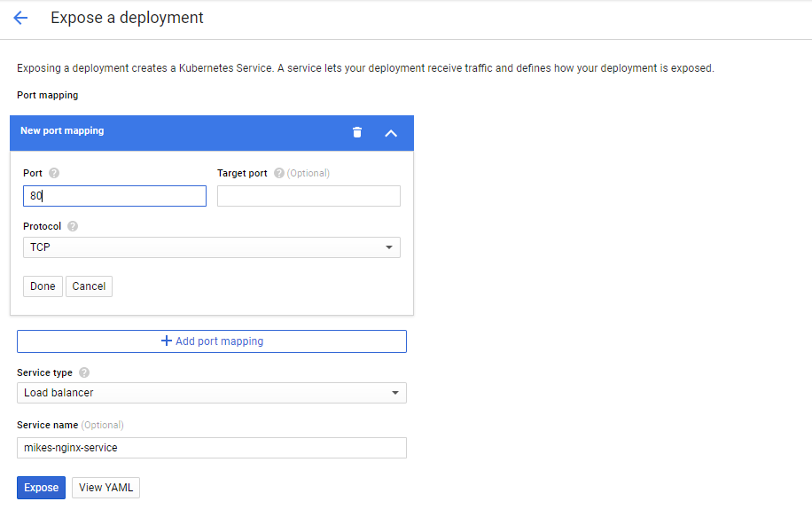Viewport: 812px width, 525px height.
Task: Add another port mapping
Action: click(x=212, y=341)
